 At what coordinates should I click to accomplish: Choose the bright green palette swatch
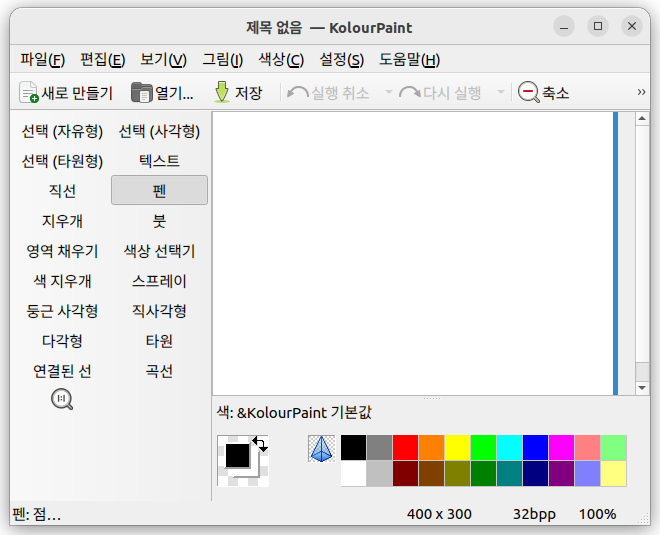coord(484,447)
